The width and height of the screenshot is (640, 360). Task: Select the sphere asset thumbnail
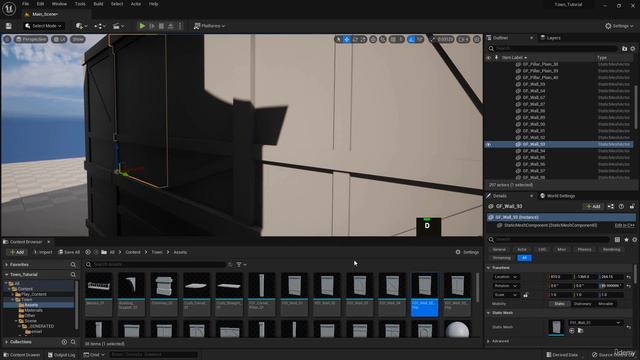458,330
